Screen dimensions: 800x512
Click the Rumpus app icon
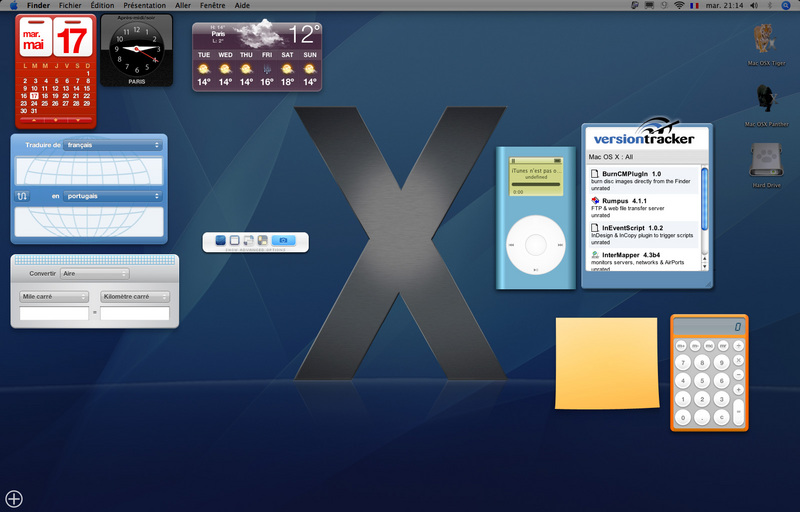point(595,201)
